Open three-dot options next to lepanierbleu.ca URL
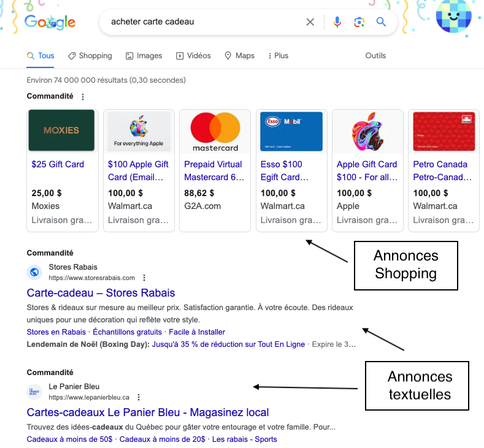Screen dimensions: 484x448 [139, 397]
